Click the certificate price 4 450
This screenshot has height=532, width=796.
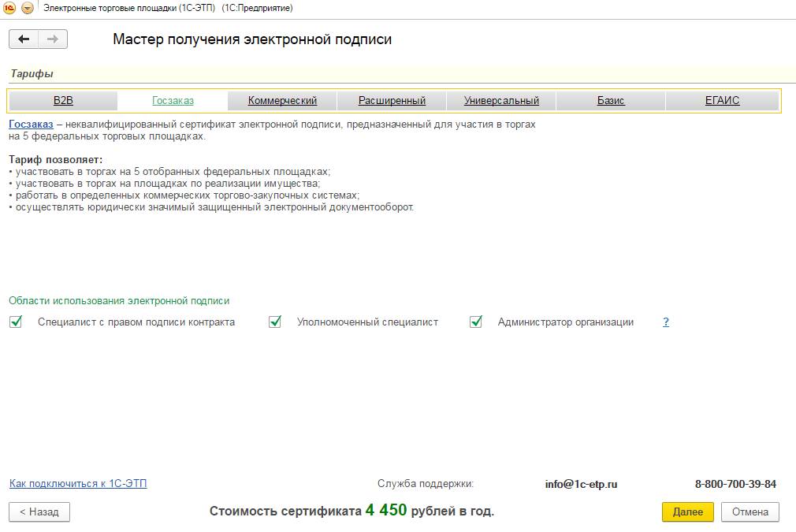(386, 510)
